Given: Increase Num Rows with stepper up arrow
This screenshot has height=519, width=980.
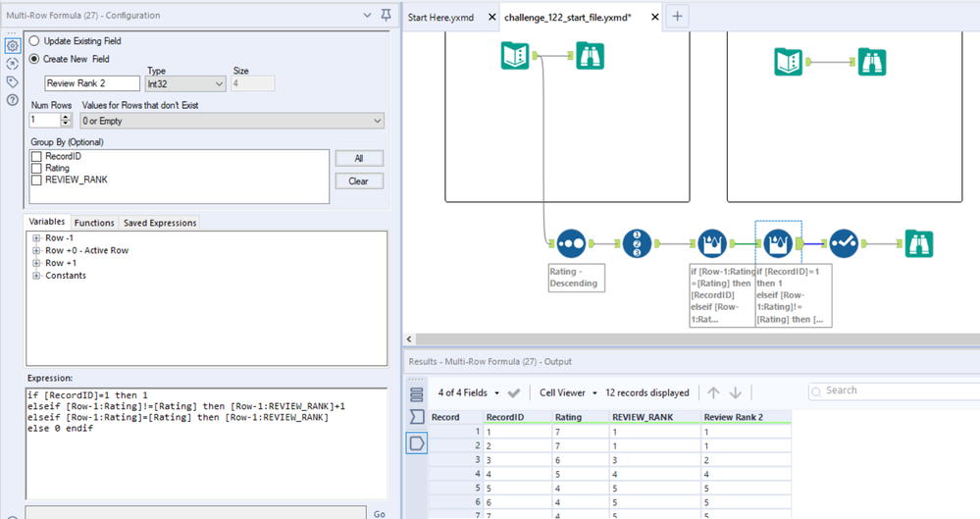Looking at the screenshot, I should [x=66, y=117].
